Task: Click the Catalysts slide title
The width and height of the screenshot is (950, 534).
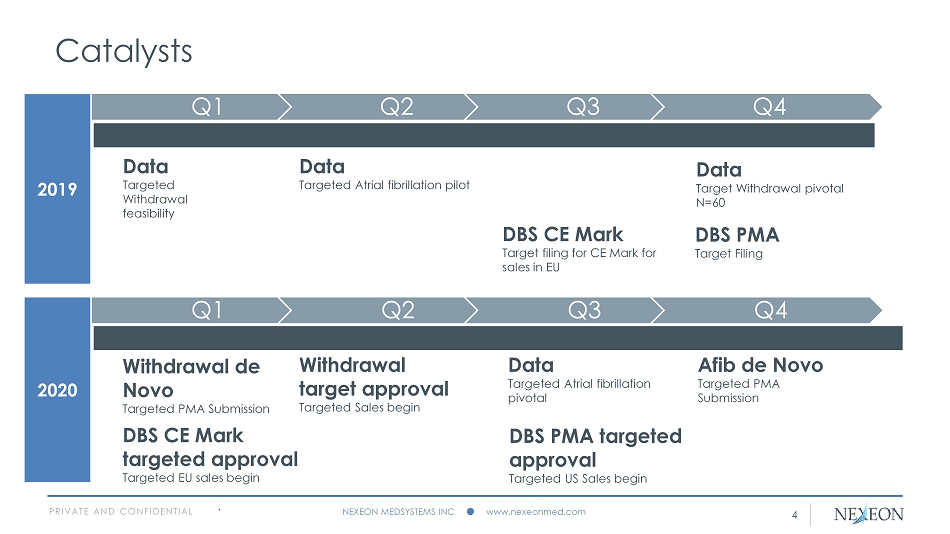Action: pyautogui.click(x=124, y=50)
